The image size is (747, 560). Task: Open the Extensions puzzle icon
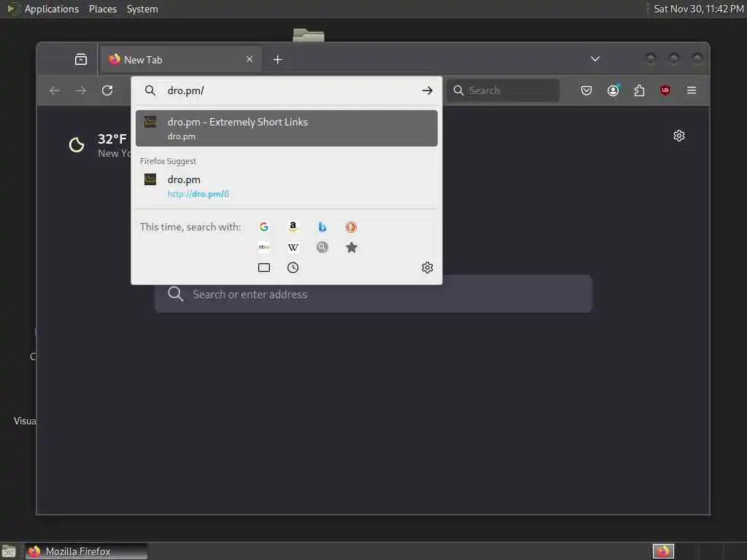coord(639,90)
